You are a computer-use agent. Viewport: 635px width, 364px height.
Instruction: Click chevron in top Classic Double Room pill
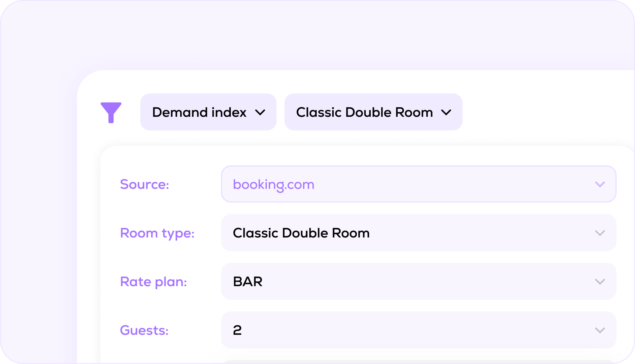point(446,112)
